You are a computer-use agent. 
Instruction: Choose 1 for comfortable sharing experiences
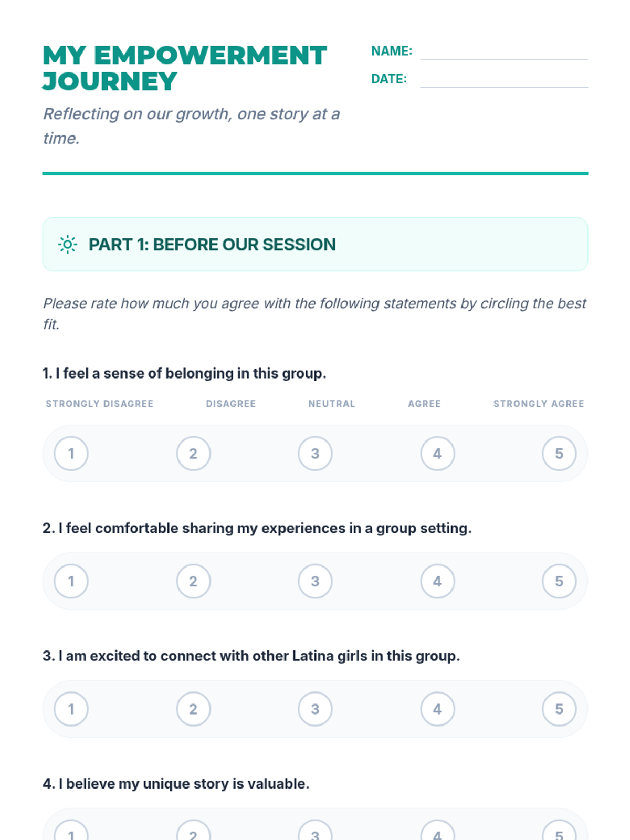[71, 581]
